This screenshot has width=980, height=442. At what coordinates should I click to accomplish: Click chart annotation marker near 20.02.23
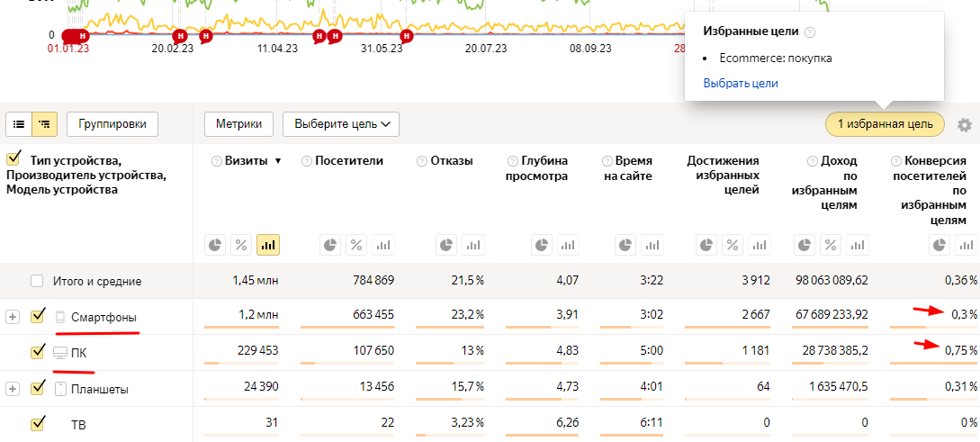point(181,35)
